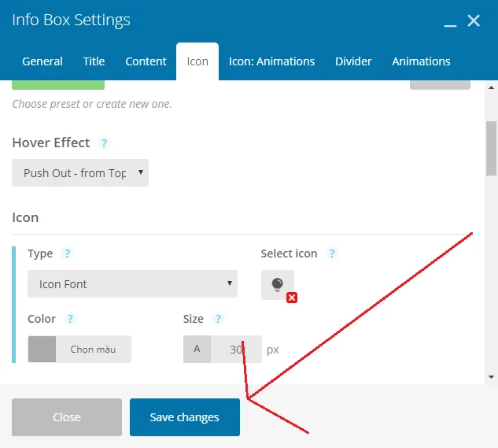Viewport: 498px width, 448px height.
Task: Click the vertical scrollbar thumb
Action: [491, 148]
